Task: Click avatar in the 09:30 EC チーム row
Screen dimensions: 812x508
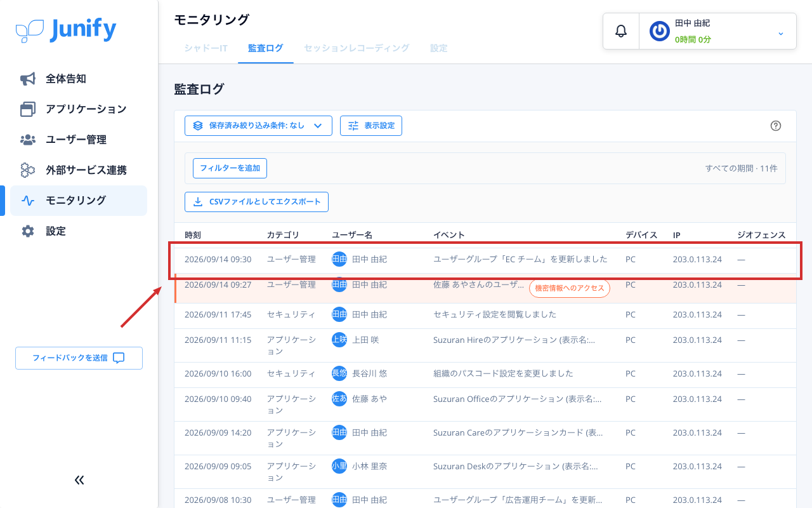Action: coord(339,259)
